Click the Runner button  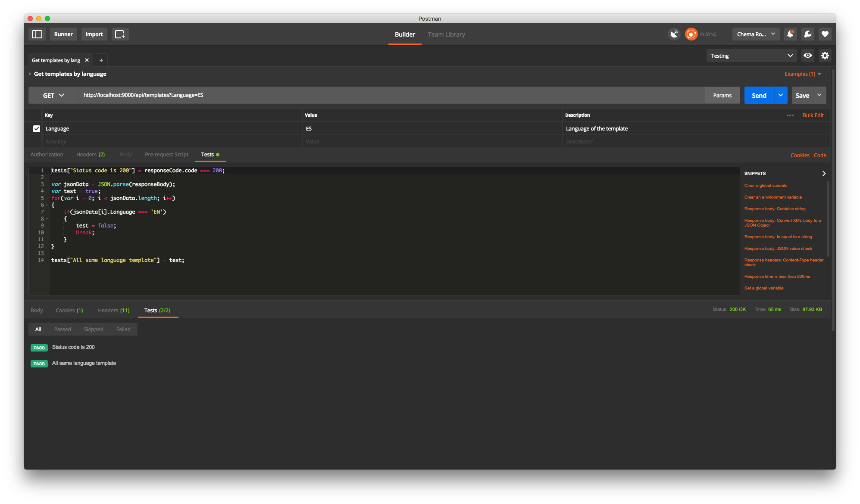[x=63, y=34]
